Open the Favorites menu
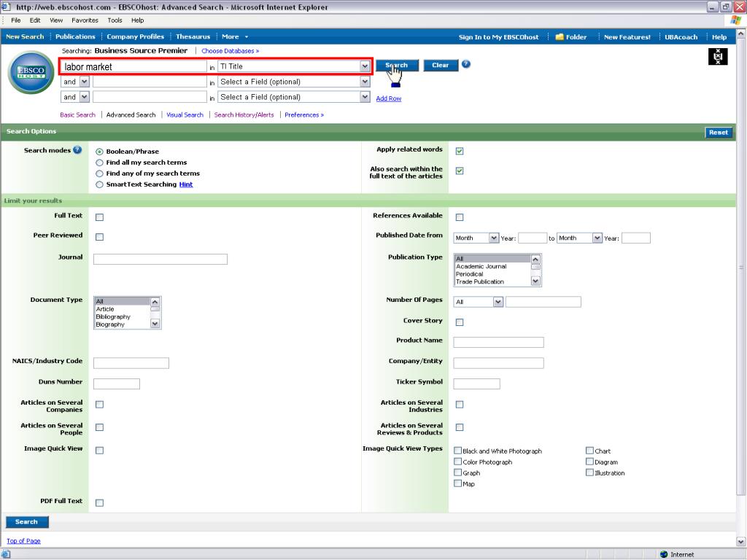 click(85, 20)
